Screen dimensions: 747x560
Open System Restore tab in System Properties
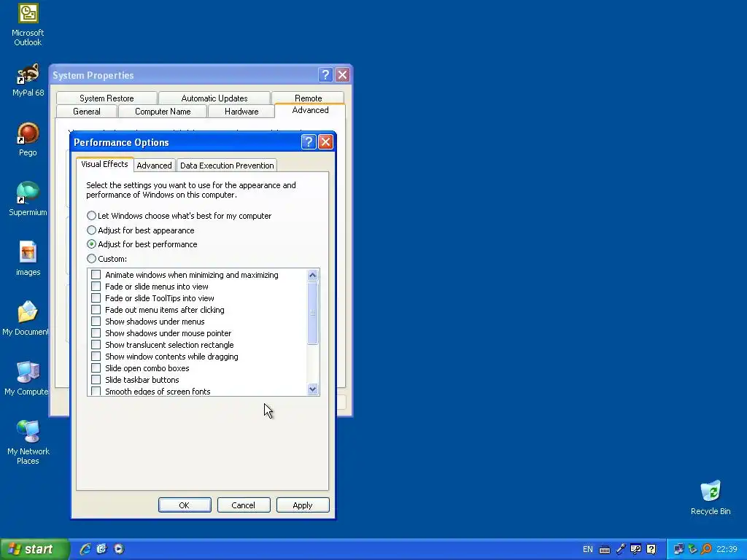(x=107, y=98)
